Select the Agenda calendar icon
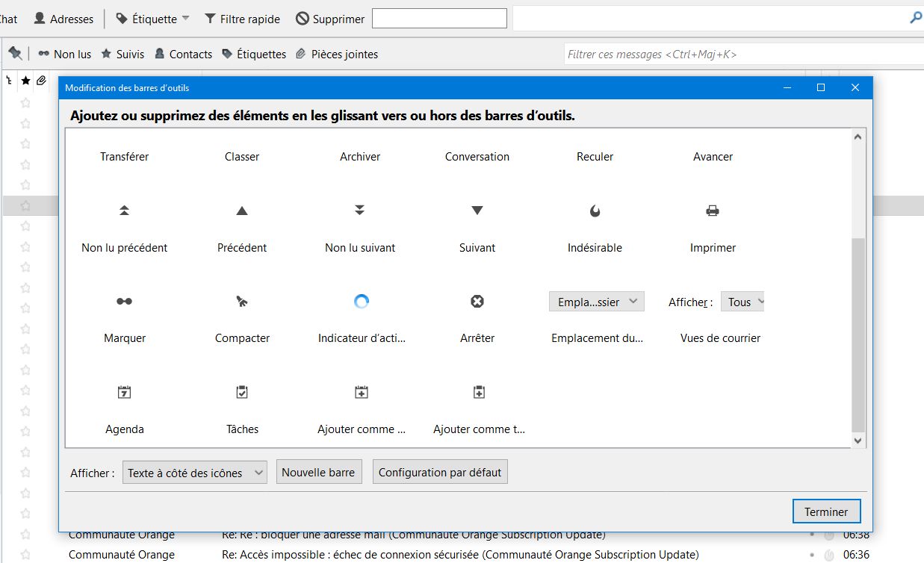924x563 pixels. tap(124, 392)
